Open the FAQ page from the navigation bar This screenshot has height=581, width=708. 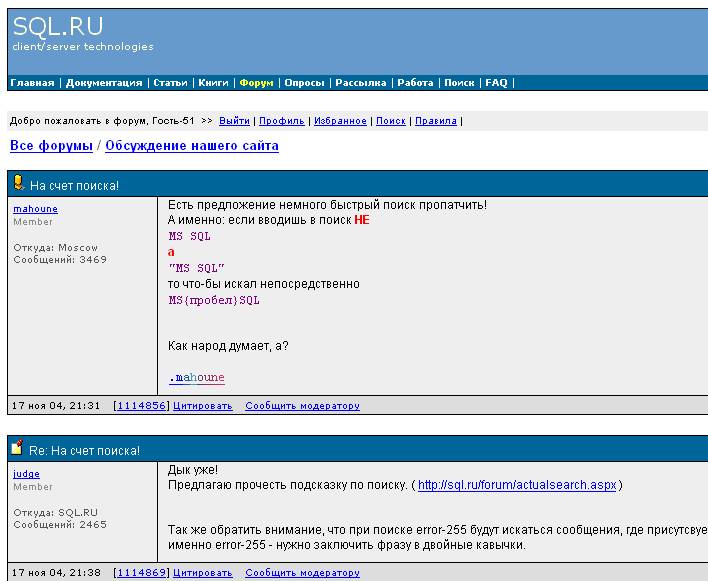(497, 83)
